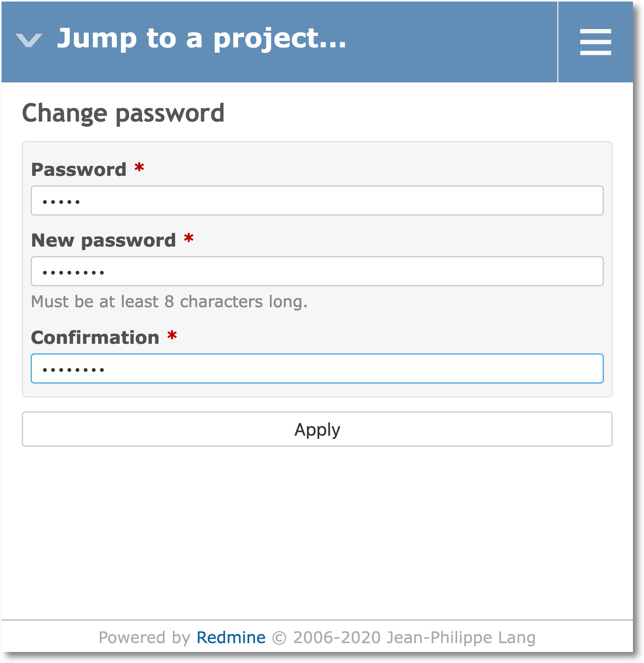Click the "Password" field label
Screen dimensions: 644x663
(x=79, y=170)
